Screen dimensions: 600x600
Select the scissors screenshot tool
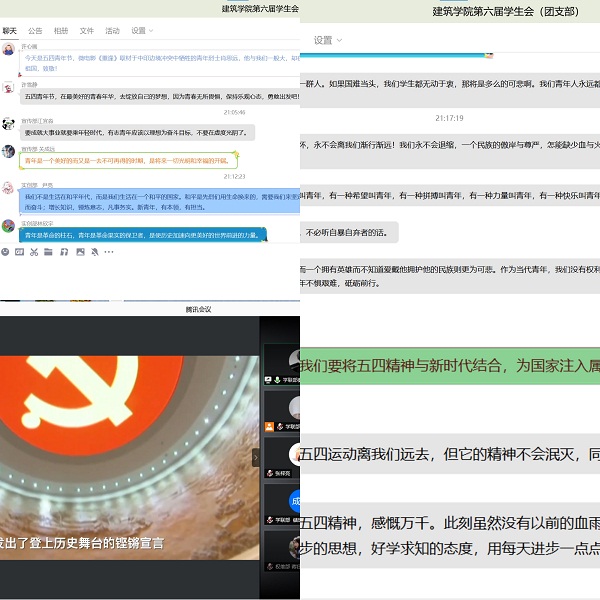(x=34, y=251)
